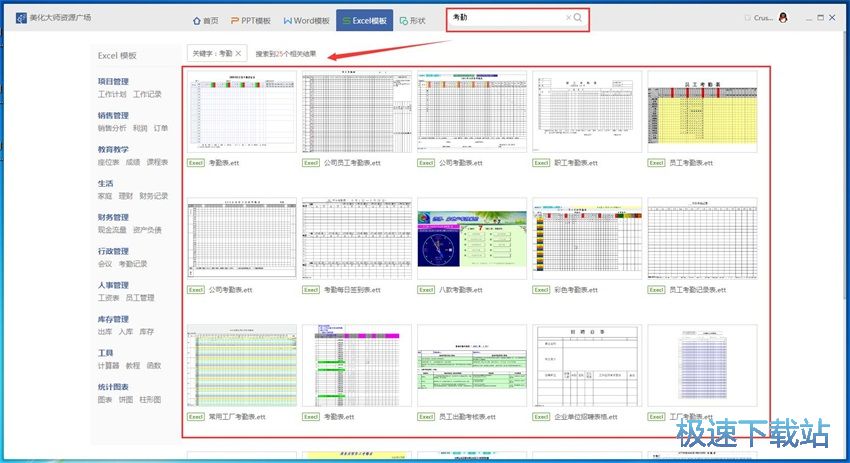Open the 职工考勤表 template thumbnail

(587, 112)
